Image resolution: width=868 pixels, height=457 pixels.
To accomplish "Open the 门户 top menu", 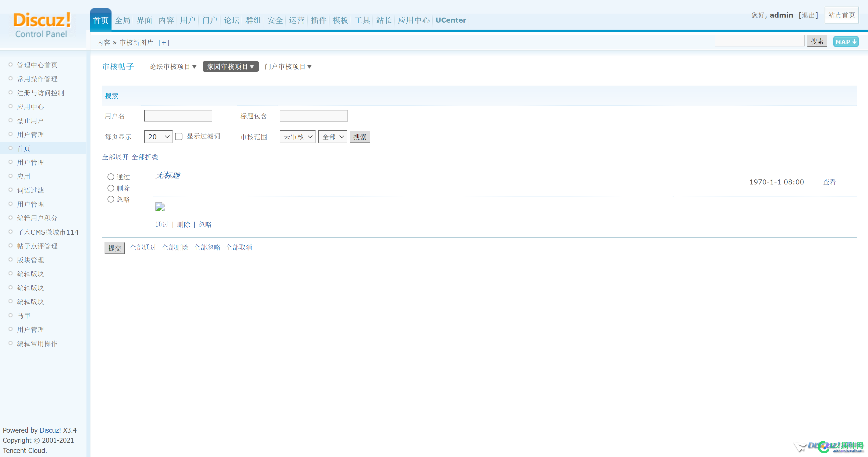I will (x=210, y=20).
